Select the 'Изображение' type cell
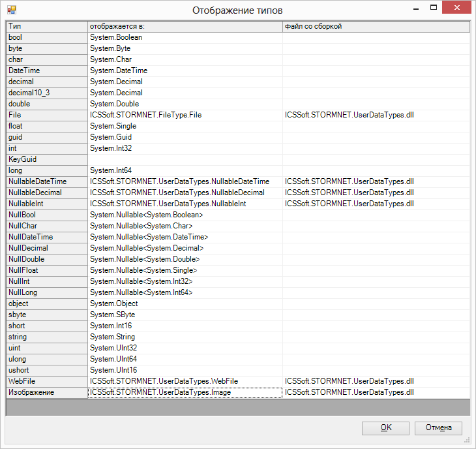Screen dimensions: 476x449 (47, 392)
